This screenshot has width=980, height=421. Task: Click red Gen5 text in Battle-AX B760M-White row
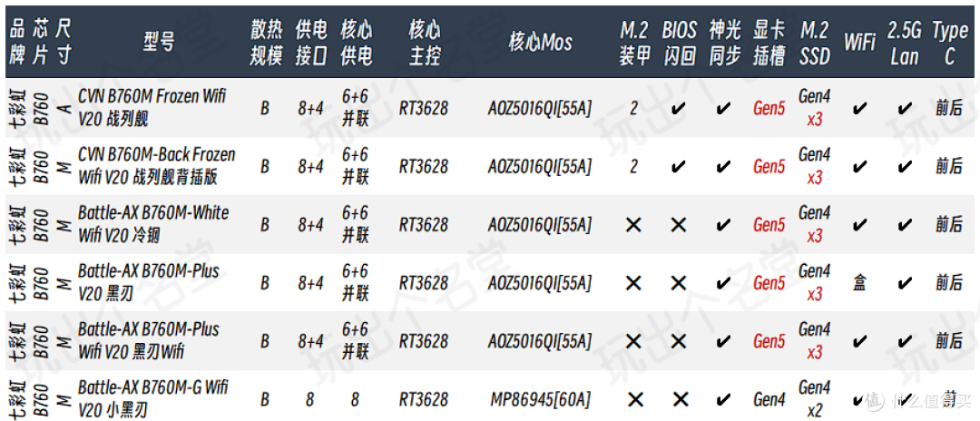point(769,225)
